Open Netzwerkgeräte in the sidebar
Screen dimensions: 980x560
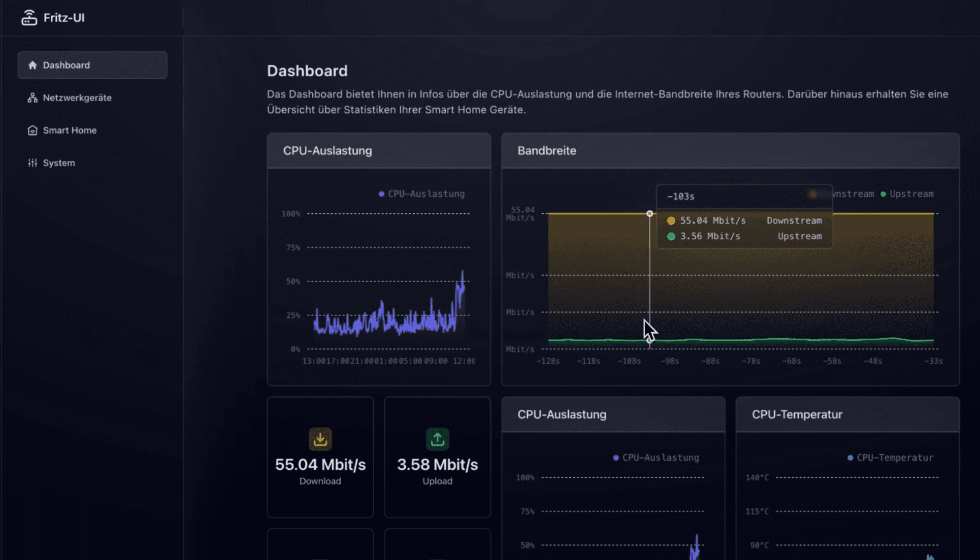point(92,97)
